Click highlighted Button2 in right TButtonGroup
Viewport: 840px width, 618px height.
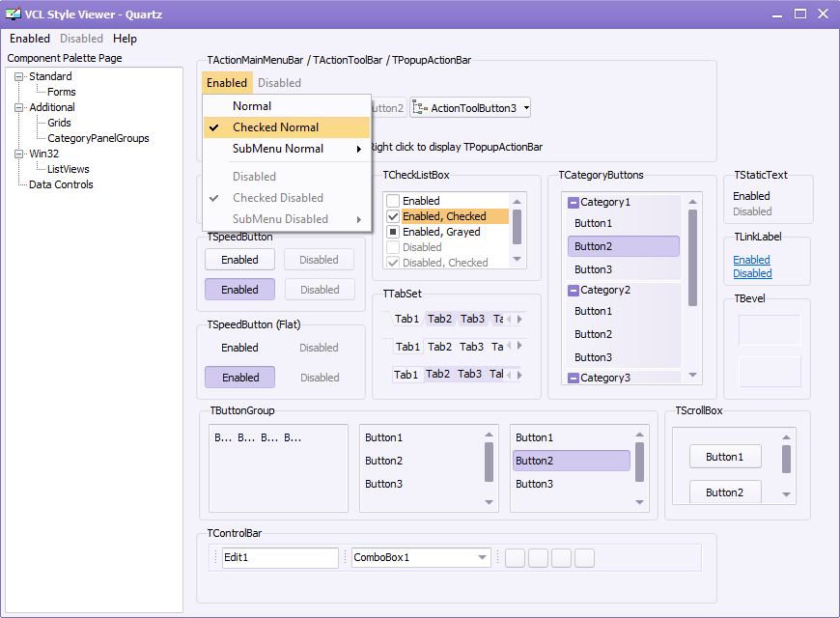(571, 461)
